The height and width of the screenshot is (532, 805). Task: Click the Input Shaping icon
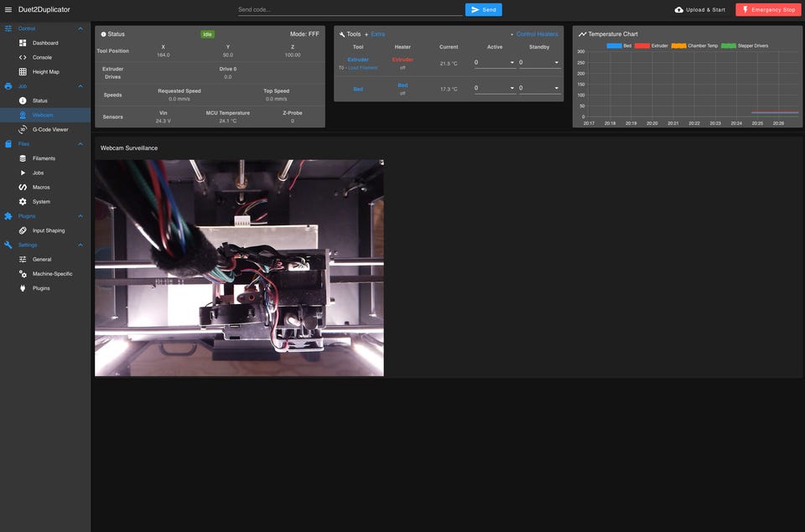23,230
